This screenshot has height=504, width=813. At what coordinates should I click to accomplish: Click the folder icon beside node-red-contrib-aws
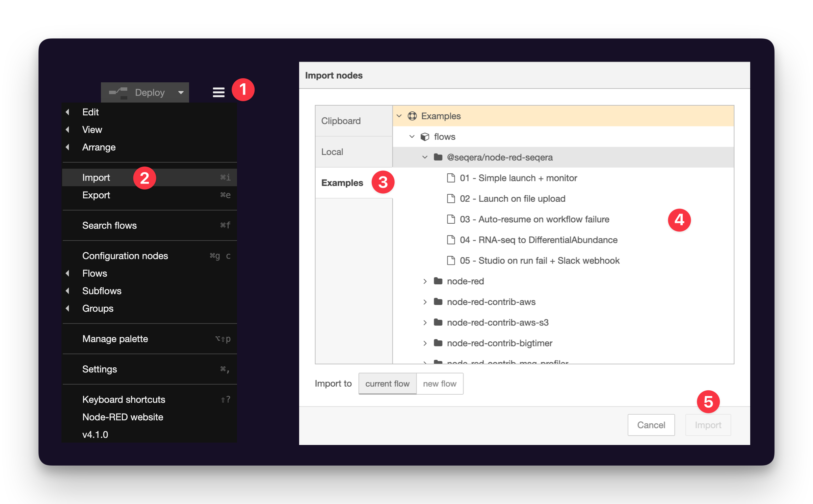438,302
